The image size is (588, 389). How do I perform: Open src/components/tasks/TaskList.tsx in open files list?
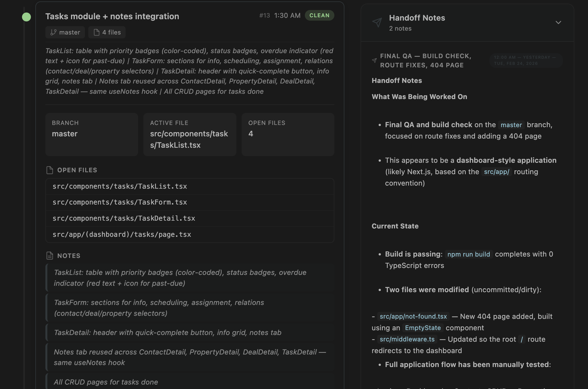120,186
